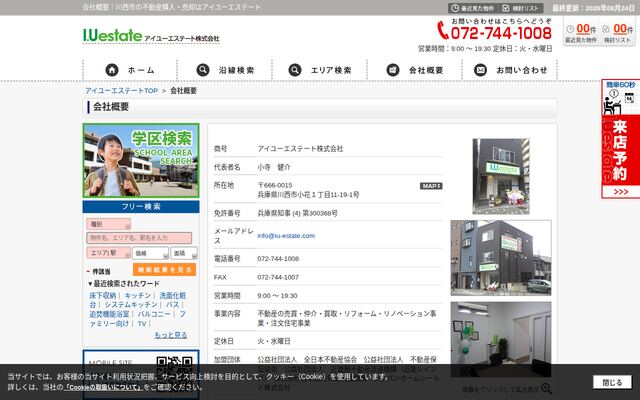Click the I.Uestate company logo
This screenshot has width=640, height=400.
[x=151, y=36]
